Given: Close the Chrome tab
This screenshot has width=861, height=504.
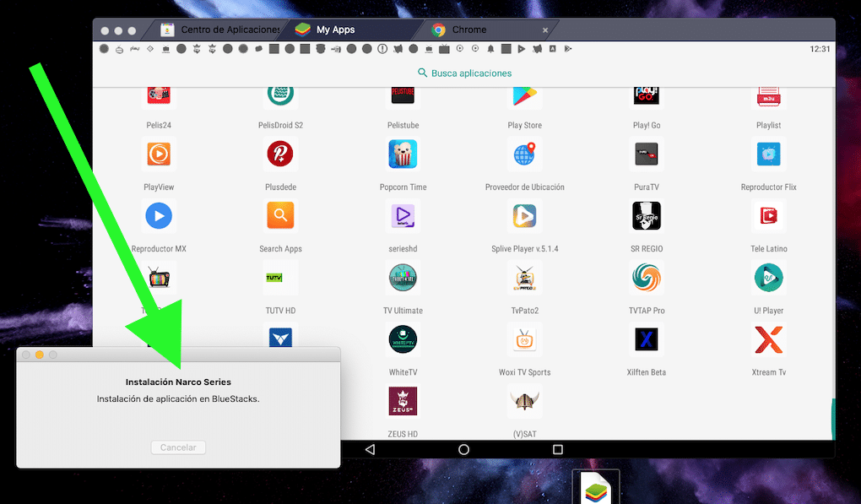Looking at the screenshot, I should [x=544, y=30].
